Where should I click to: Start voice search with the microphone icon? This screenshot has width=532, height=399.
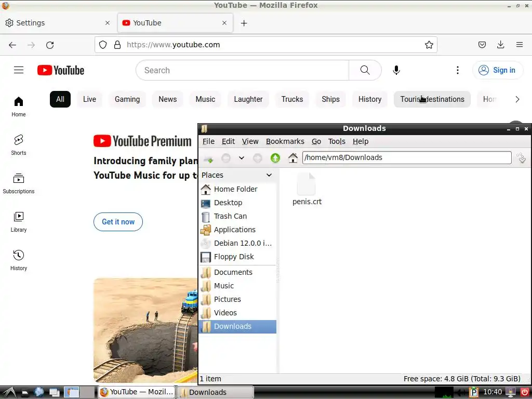point(396,70)
